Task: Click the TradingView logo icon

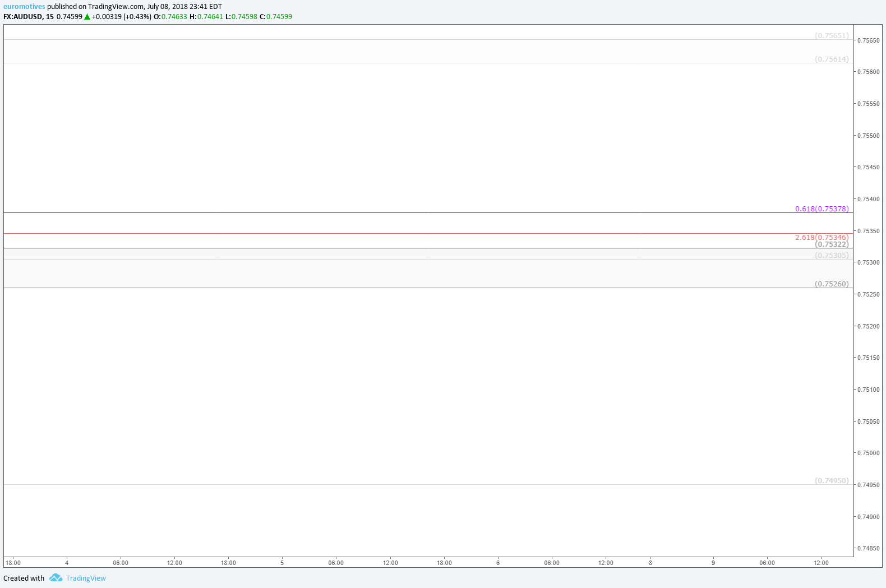Action: point(56,578)
